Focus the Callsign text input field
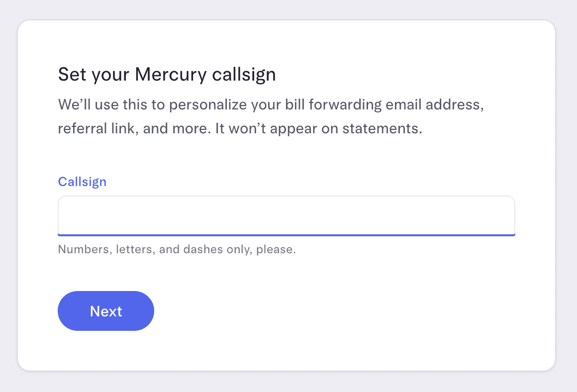The height and width of the screenshot is (392, 577). pyautogui.click(x=286, y=215)
